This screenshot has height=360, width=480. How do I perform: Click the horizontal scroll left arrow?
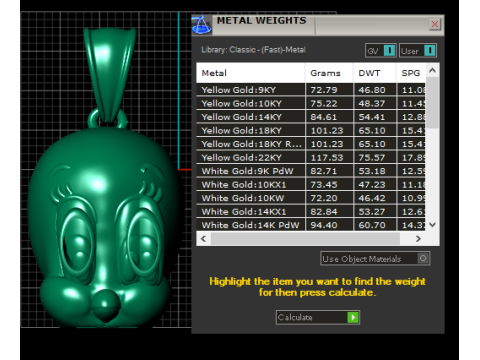click(x=203, y=239)
